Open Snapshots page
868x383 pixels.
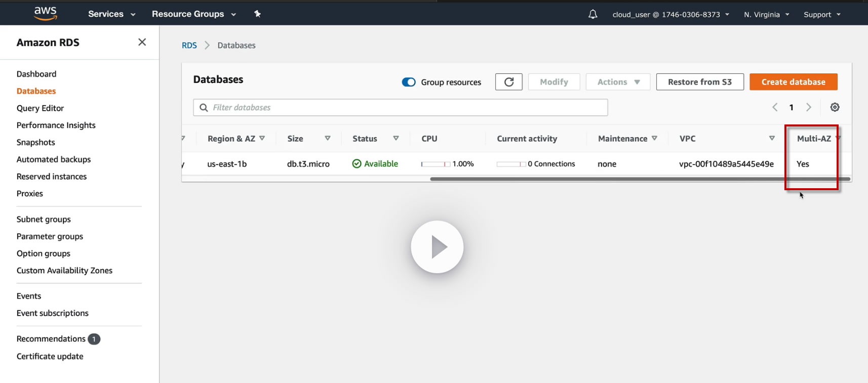(x=35, y=143)
